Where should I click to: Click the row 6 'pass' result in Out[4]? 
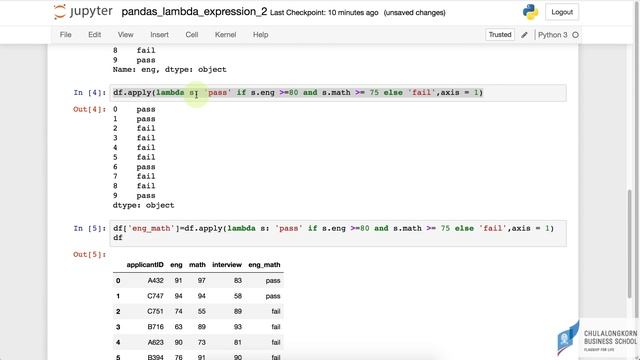(x=146, y=167)
